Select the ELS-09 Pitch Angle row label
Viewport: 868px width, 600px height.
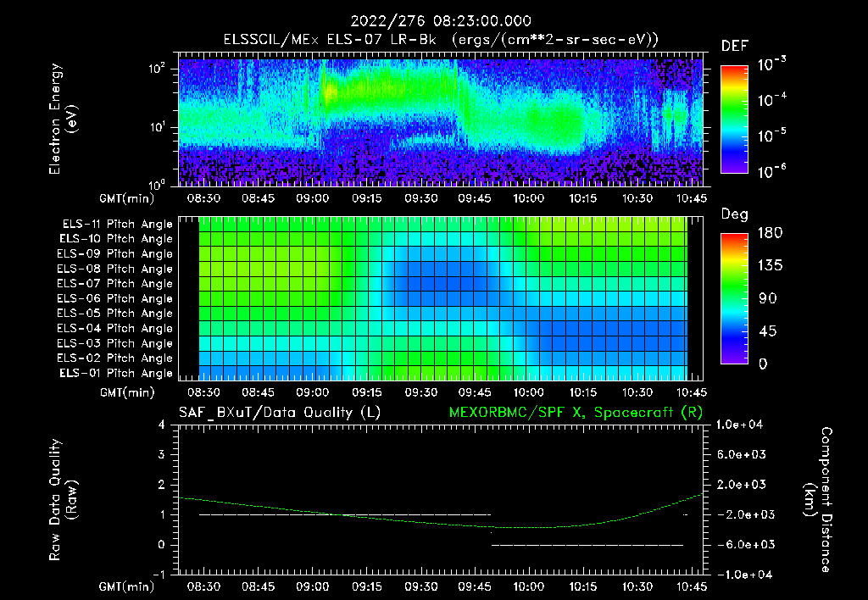[115, 254]
